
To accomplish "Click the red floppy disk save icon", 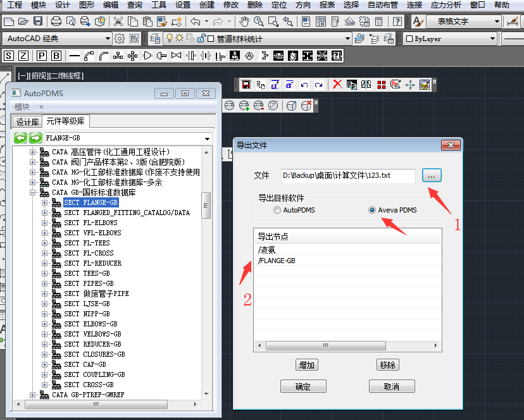I will [x=246, y=84].
